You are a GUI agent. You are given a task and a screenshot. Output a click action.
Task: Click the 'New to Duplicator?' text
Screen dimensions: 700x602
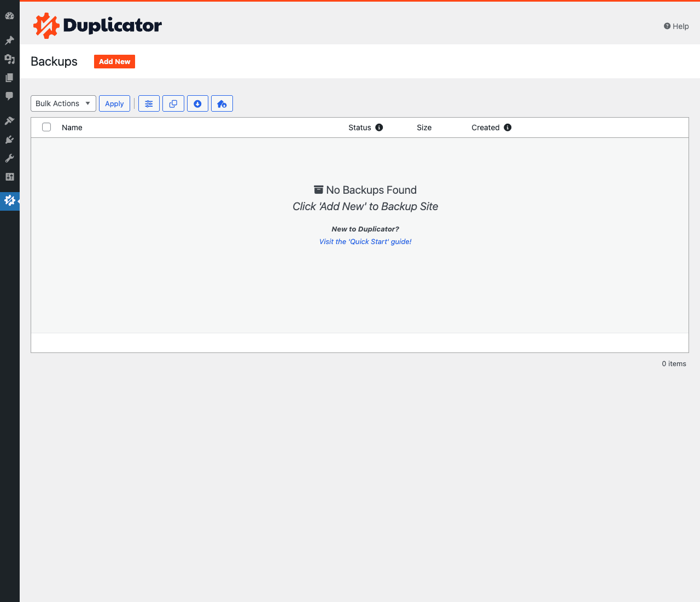coord(365,229)
